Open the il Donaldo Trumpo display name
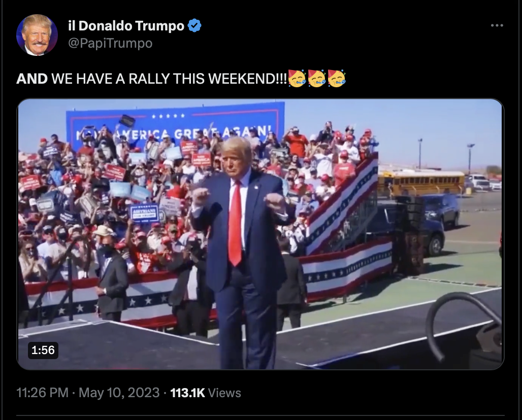 pos(126,25)
